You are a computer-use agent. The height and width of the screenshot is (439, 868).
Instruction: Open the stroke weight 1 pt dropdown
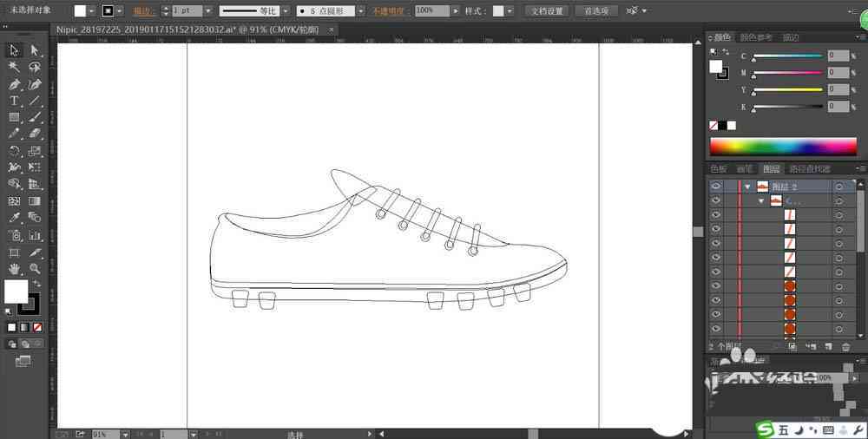[208, 10]
